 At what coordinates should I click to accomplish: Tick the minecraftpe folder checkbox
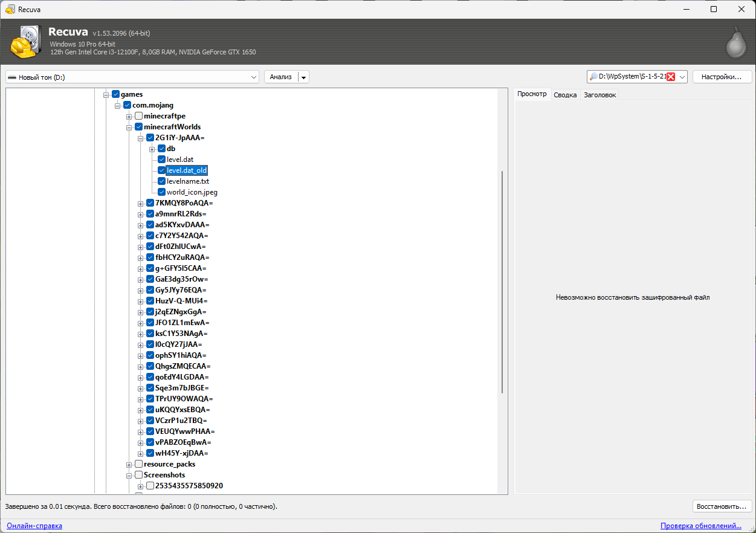139,116
